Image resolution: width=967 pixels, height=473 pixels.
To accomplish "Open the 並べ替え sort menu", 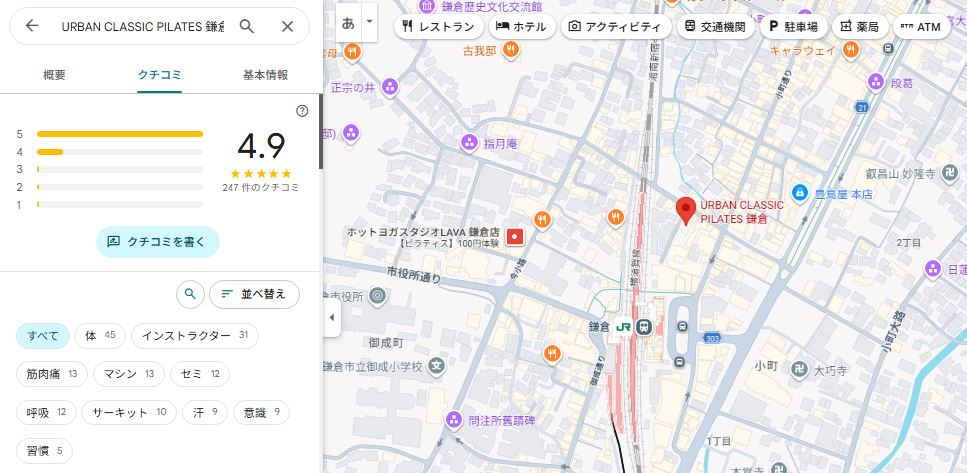I will click(x=254, y=293).
